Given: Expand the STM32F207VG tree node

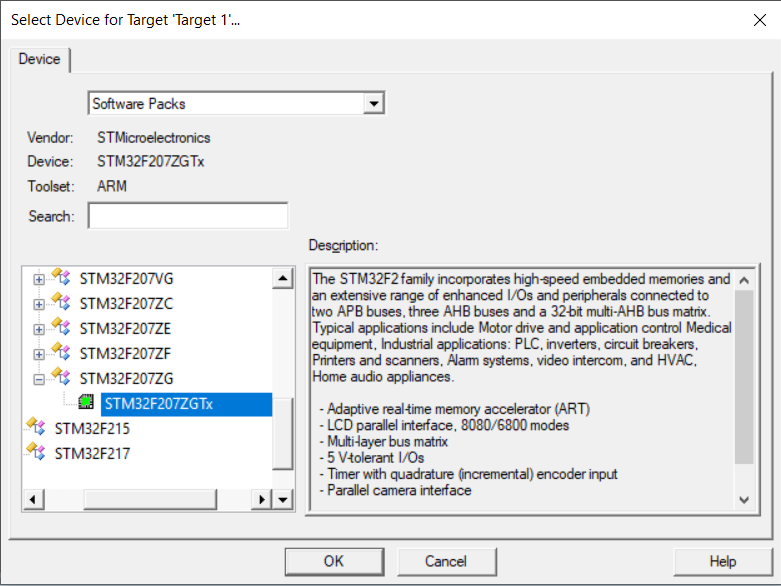Looking at the screenshot, I should click(39, 279).
